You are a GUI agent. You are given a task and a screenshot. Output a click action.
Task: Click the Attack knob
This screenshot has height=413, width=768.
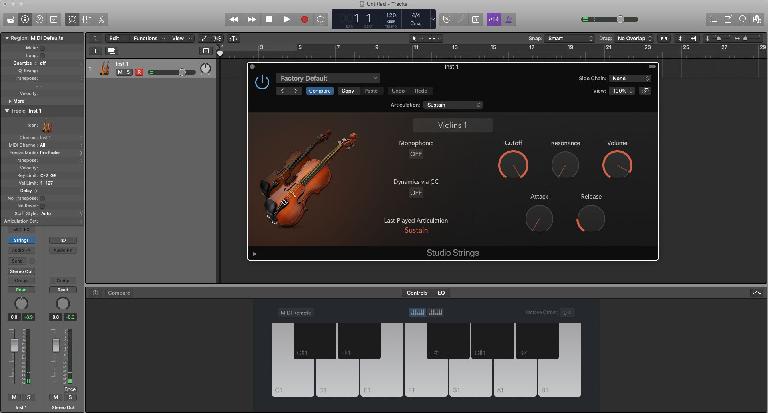coord(539,218)
